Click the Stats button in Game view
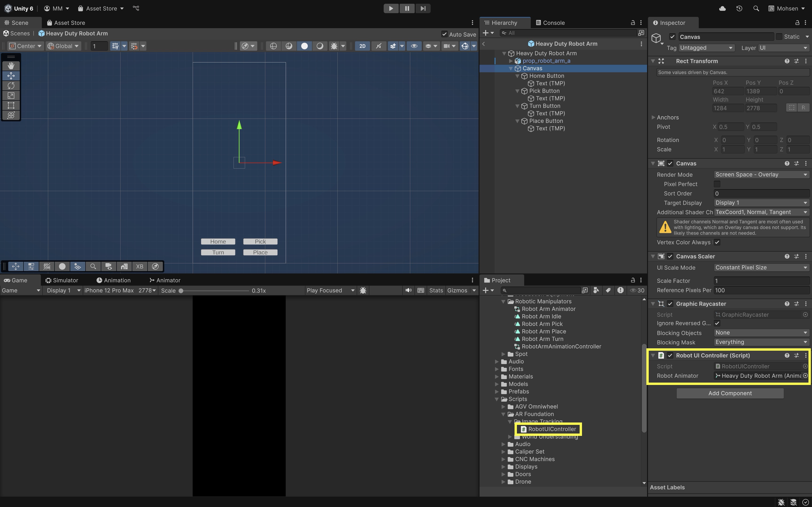The height and width of the screenshot is (507, 812). [x=436, y=290]
